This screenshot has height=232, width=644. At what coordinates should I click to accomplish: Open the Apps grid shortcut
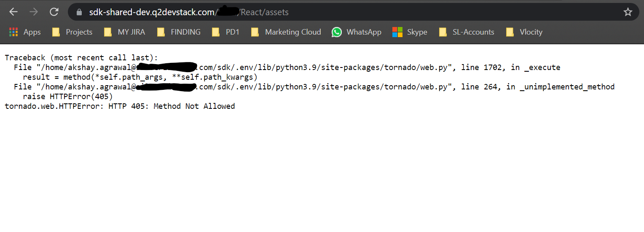(x=25, y=32)
